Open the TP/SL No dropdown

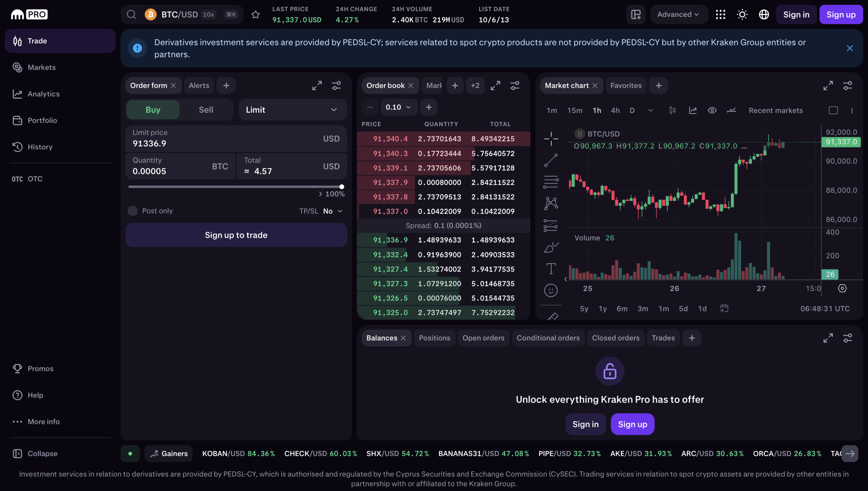point(333,211)
